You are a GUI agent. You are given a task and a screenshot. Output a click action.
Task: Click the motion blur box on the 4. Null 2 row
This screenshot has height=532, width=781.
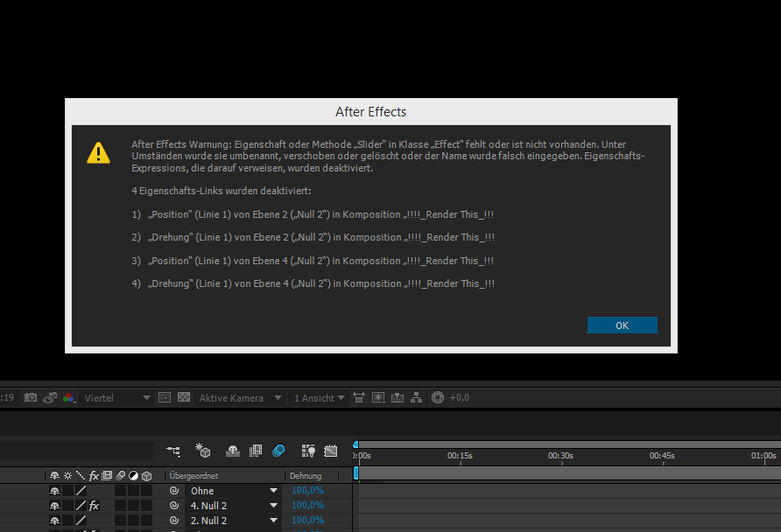tap(120, 506)
